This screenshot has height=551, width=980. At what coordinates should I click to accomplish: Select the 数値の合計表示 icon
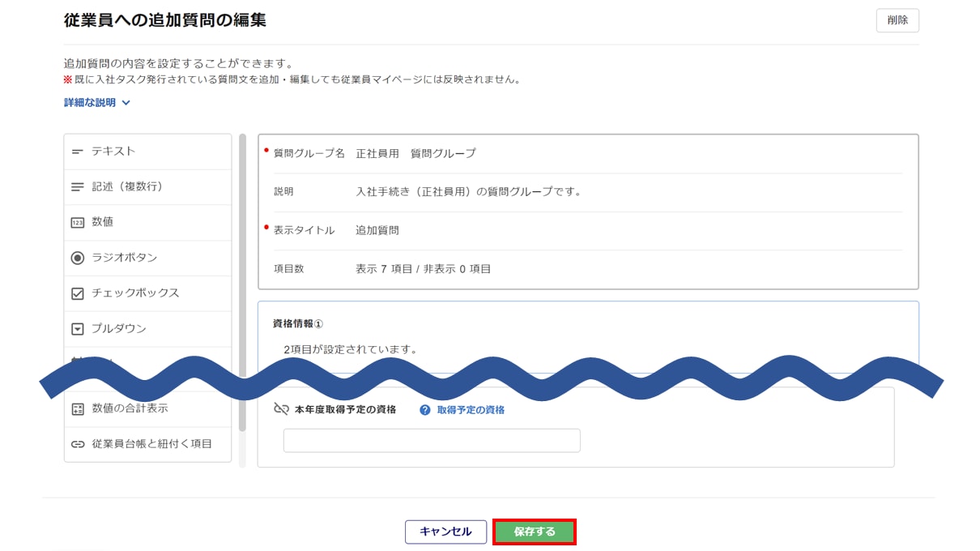pyautogui.click(x=78, y=409)
